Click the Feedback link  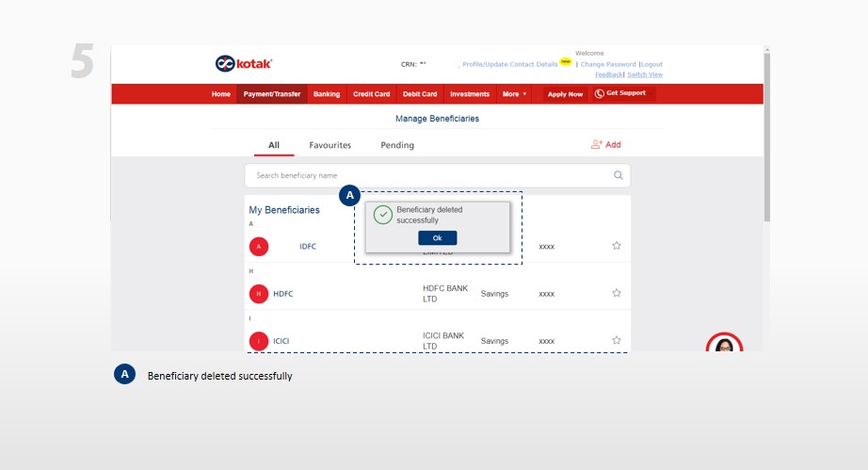click(608, 74)
